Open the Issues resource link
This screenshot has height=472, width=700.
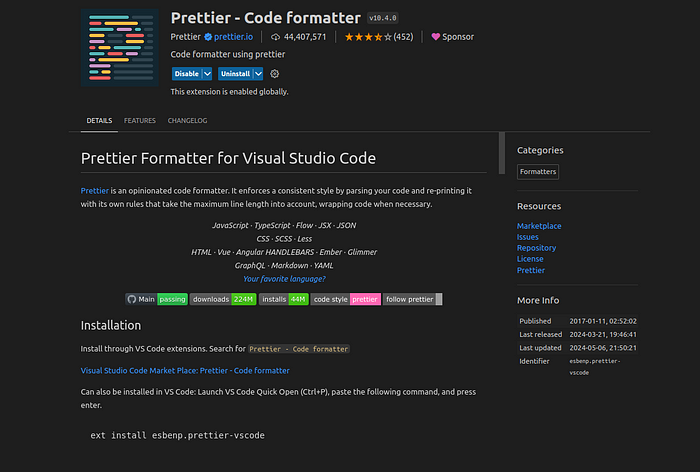point(527,237)
